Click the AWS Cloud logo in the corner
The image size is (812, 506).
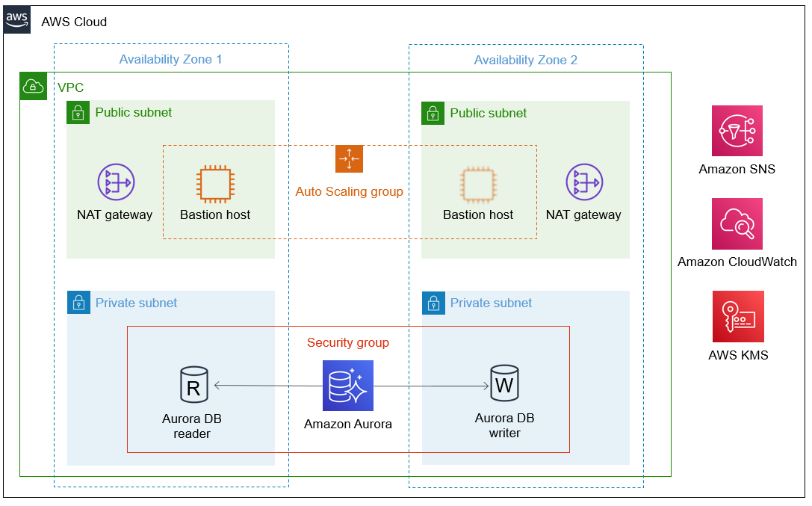click(16, 20)
